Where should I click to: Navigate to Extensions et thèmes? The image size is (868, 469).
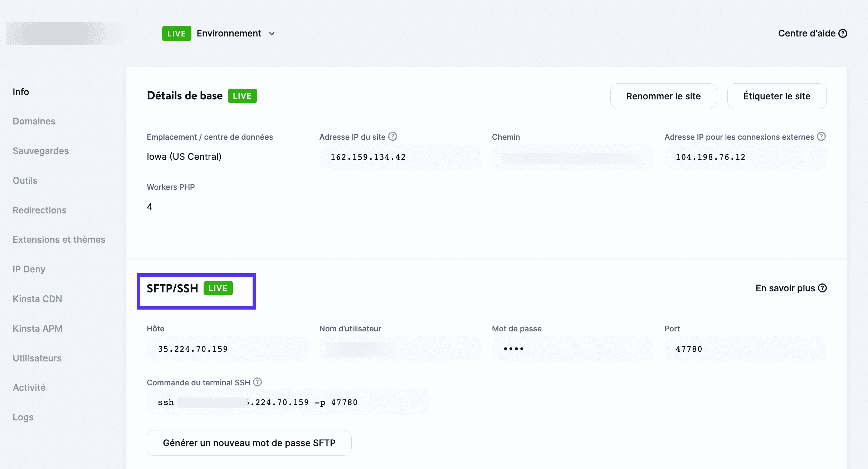pos(59,239)
